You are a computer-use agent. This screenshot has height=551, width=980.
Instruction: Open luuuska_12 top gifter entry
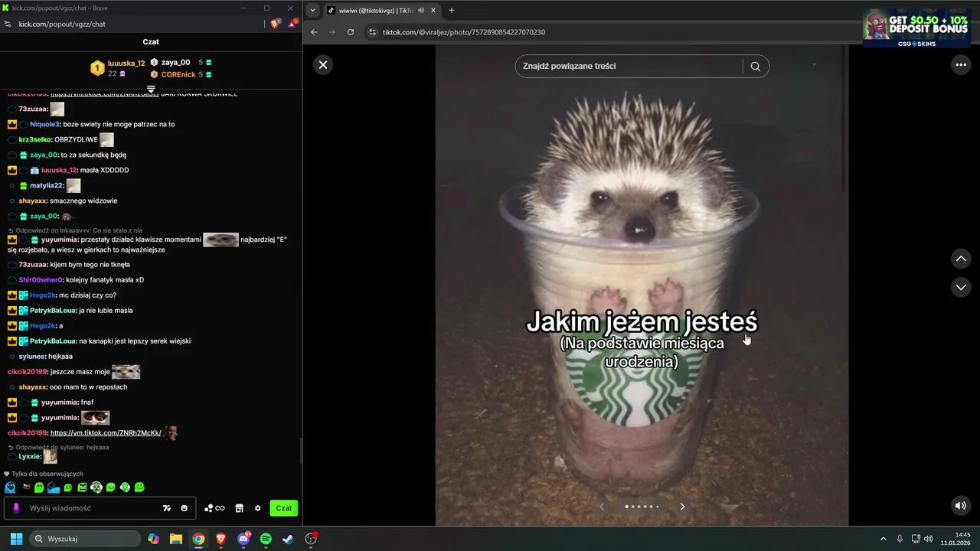[x=118, y=68]
